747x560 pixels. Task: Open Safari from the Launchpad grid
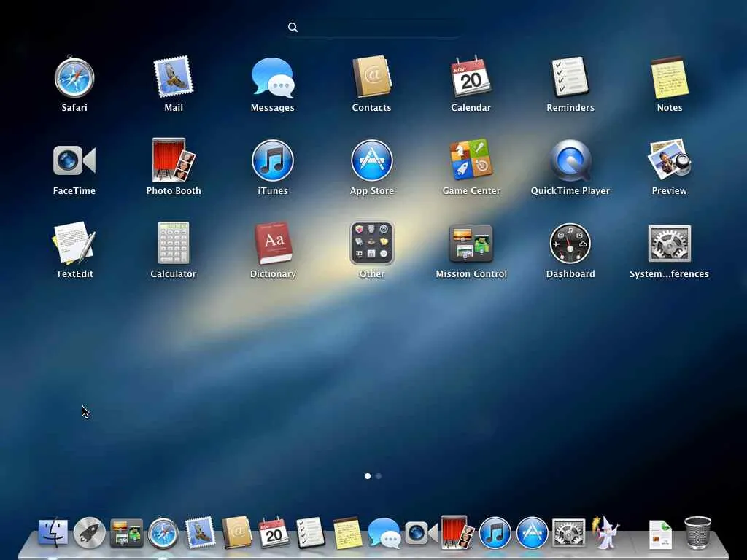[x=74, y=77]
